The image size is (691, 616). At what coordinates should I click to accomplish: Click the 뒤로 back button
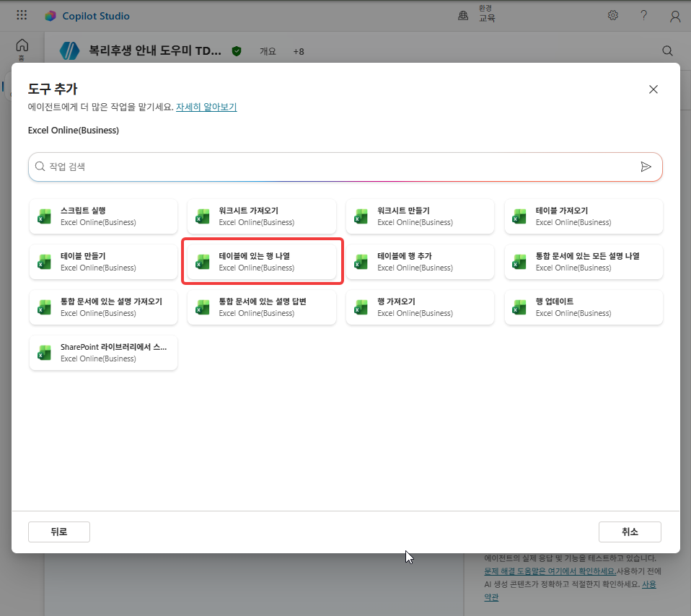tap(59, 532)
